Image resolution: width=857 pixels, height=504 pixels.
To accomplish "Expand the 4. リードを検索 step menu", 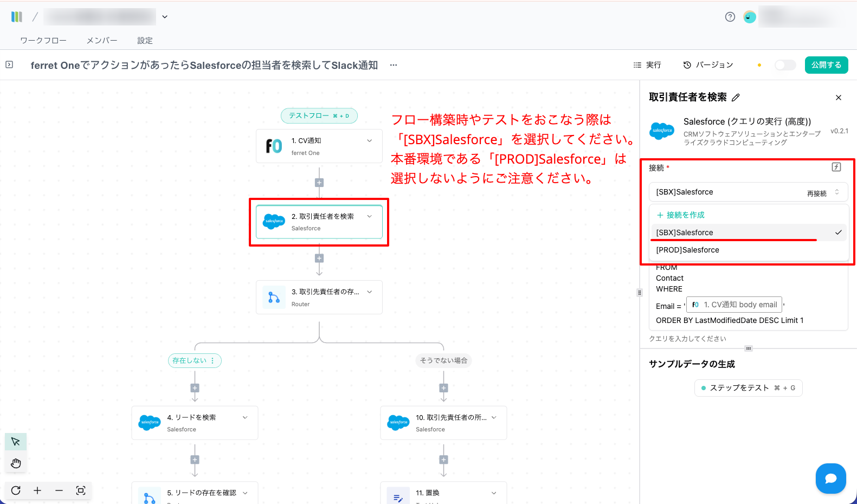I will [245, 417].
